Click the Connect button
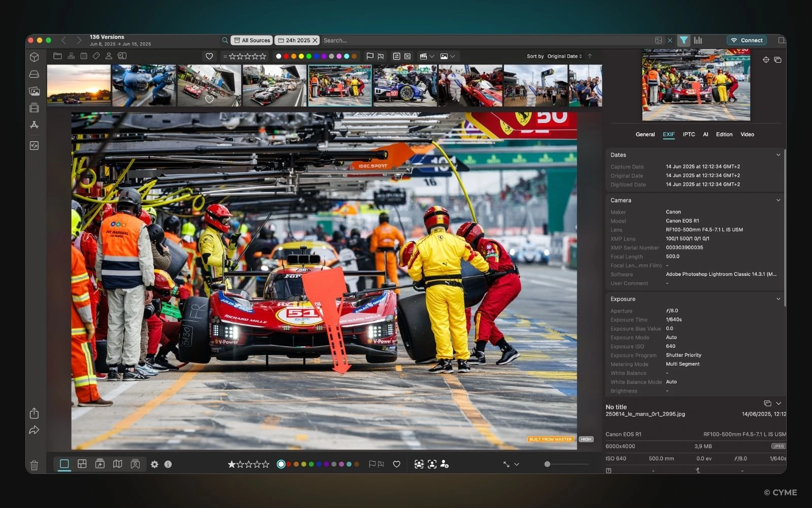Image resolution: width=812 pixels, height=508 pixels. (x=746, y=40)
